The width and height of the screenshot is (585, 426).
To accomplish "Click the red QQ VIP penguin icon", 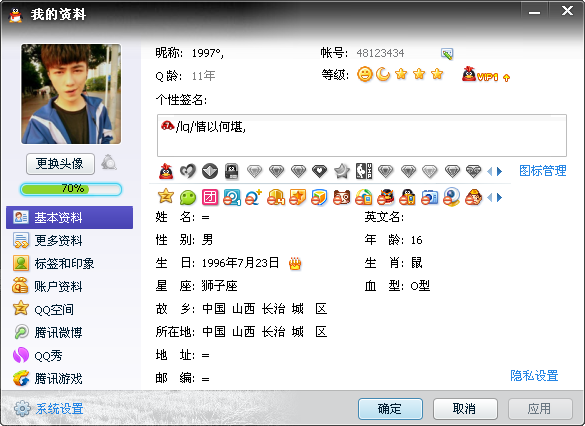I will tap(166, 171).
